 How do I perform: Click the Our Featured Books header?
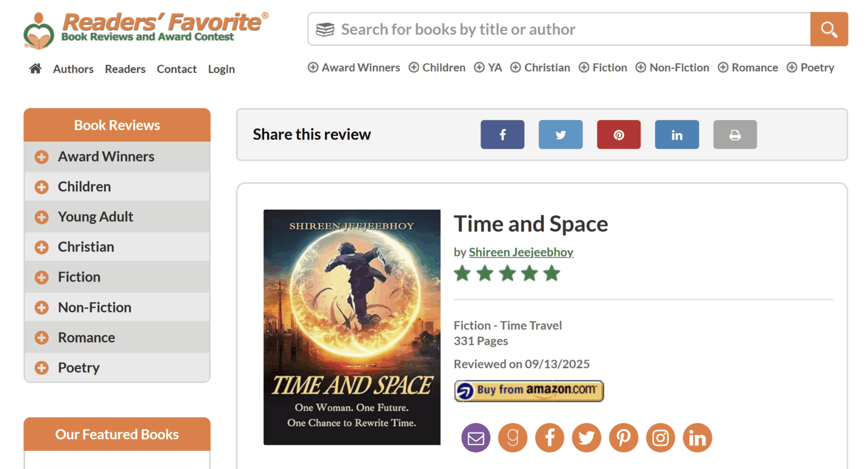(x=117, y=434)
